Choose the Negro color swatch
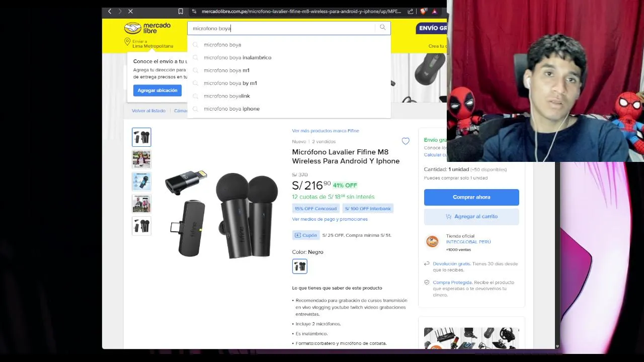This screenshot has height=362, width=644. pos(299,266)
